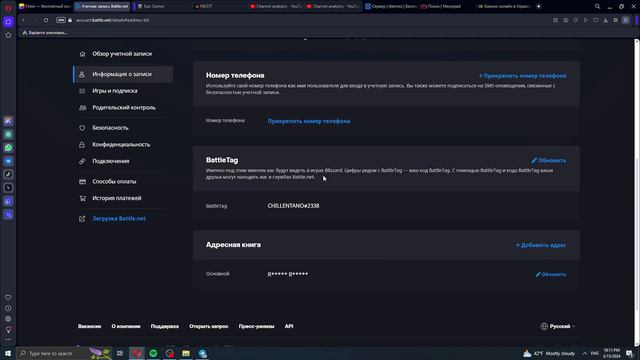Image resolution: width=640 pixels, height=360 pixels.
Task: Click Прикрепить номер телефона row link
Action: pyautogui.click(x=309, y=121)
